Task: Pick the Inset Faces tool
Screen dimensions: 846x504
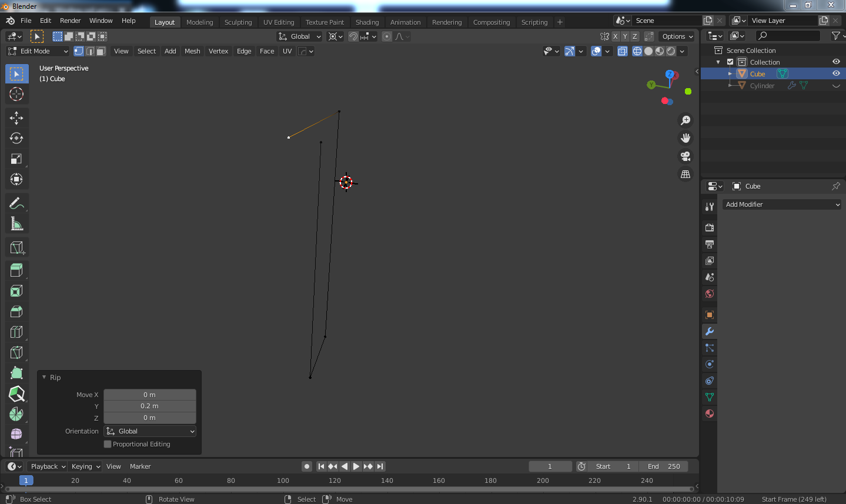Action: coord(16,291)
